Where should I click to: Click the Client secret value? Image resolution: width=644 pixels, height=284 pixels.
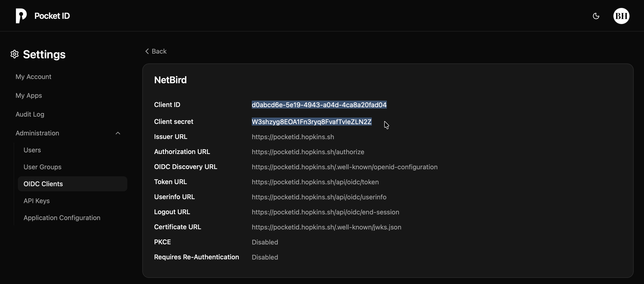pyautogui.click(x=311, y=122)
